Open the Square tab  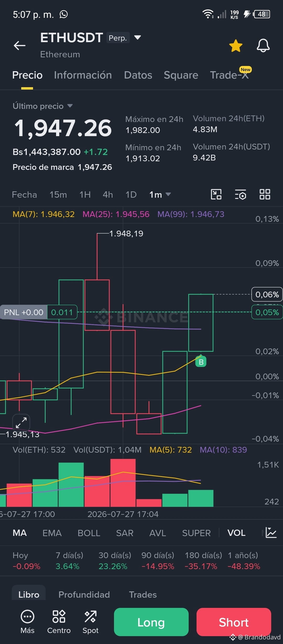click(181, 75)
